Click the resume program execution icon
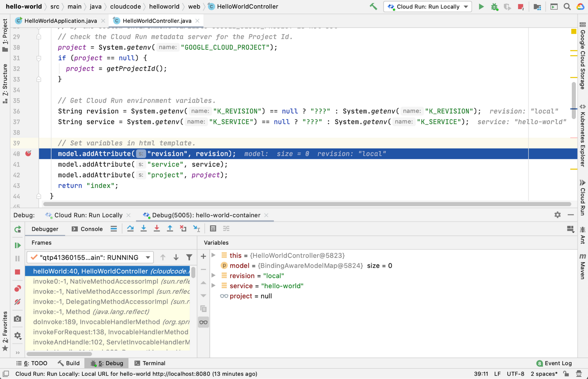The height and width of the screenshot is (379, 588). click(18, 245)
